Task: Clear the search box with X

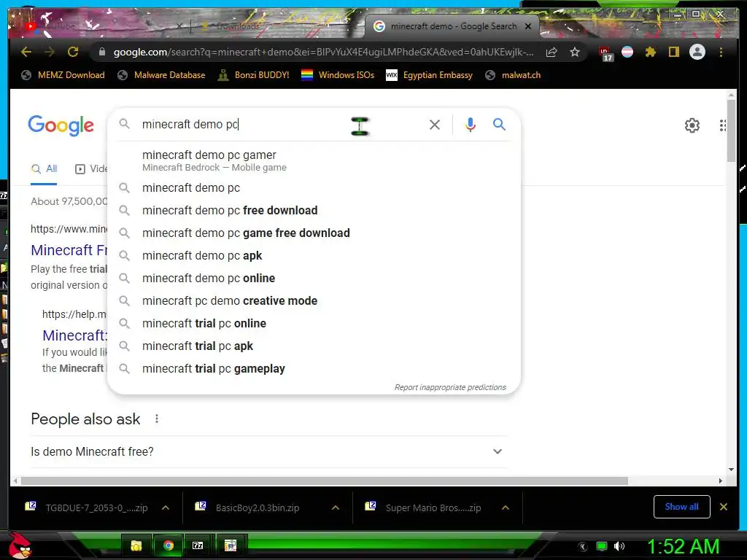Action: (435, 125)
